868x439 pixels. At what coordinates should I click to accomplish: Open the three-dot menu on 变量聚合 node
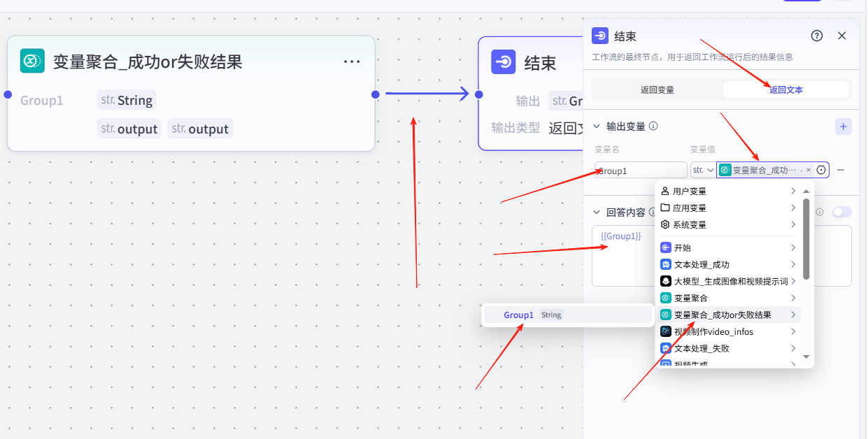(x=352, y=62)
